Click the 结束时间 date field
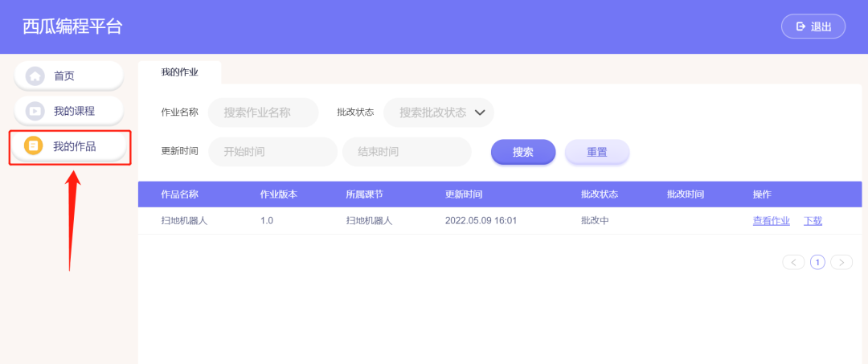The height and width of the screenshot is (364, 868). click(x=406, y=152)
